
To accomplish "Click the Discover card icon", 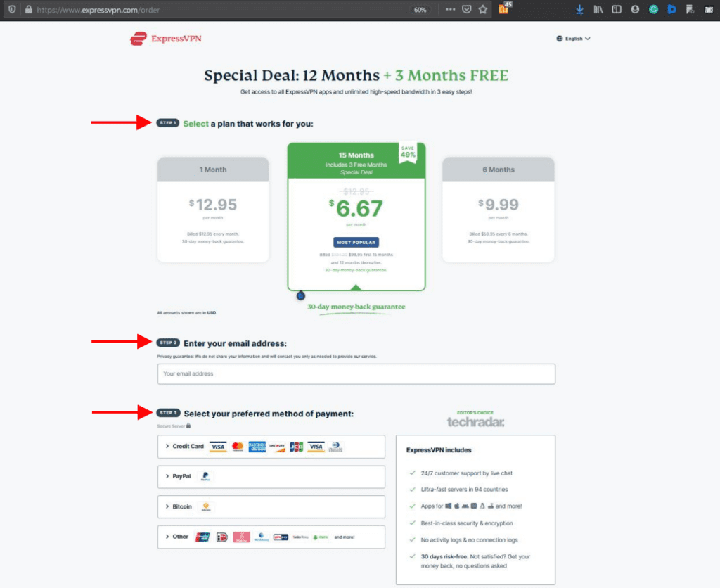I will 277,447.
